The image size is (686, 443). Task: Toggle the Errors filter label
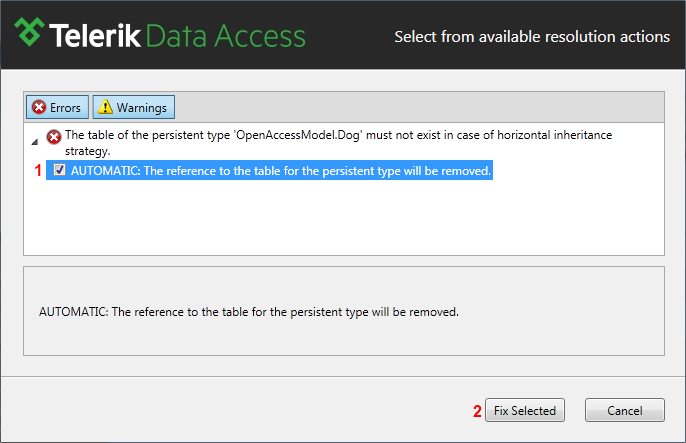[x=65, y=108]
